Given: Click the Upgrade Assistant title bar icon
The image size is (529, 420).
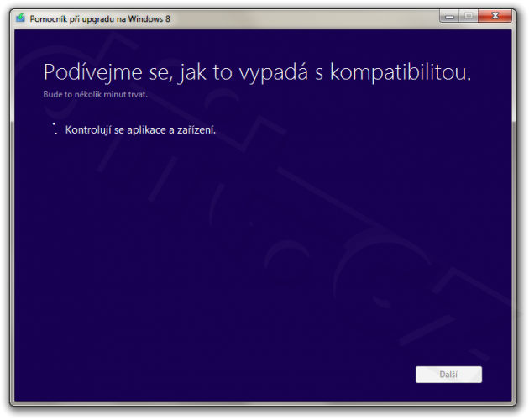Looking at the screenshot, I should (20, 18).
